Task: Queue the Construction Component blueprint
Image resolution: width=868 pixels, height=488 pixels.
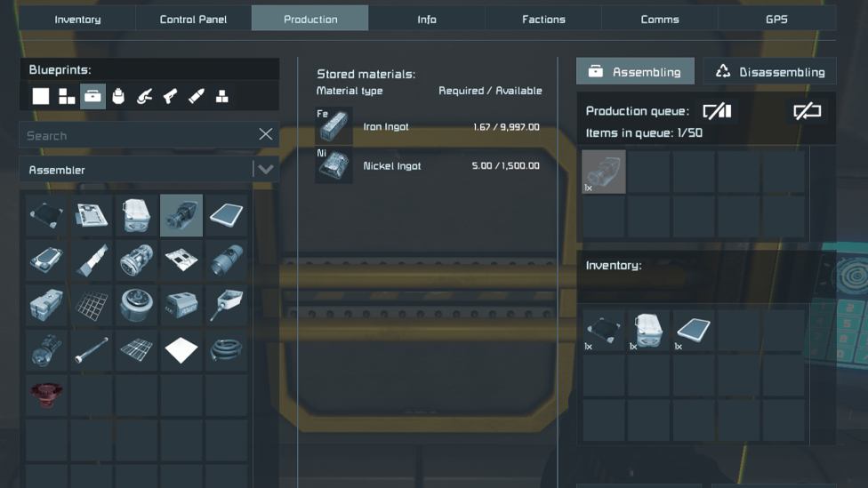Action: pos(136,215)
